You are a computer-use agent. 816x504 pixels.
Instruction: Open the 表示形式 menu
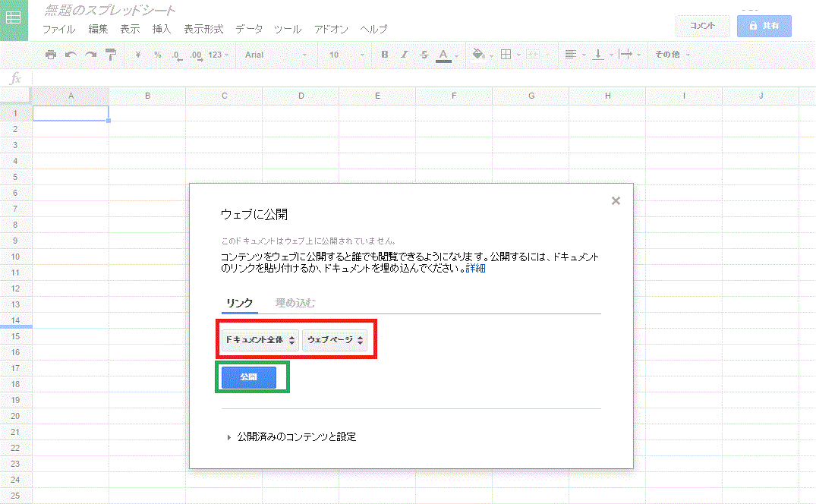203,29
